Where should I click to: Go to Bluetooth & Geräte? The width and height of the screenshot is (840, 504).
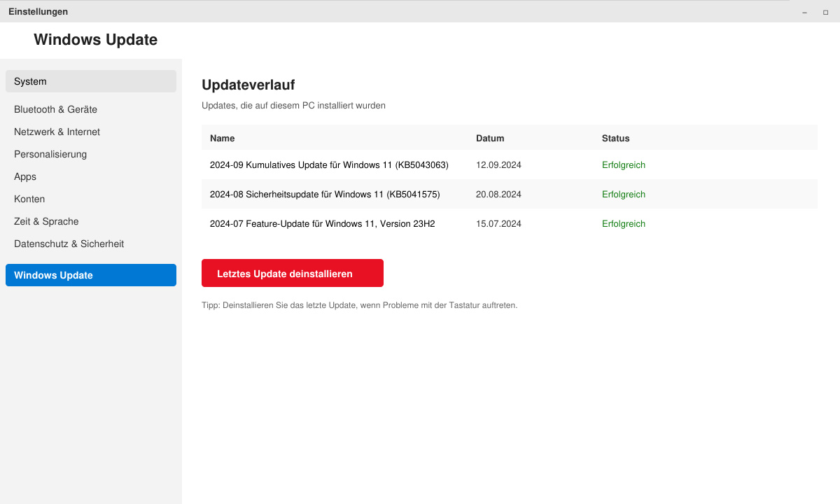coord(91,109)
